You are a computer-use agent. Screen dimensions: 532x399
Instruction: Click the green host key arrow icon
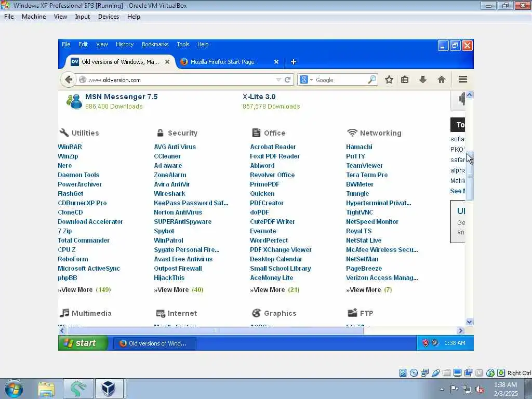click(x=501, y=373)
